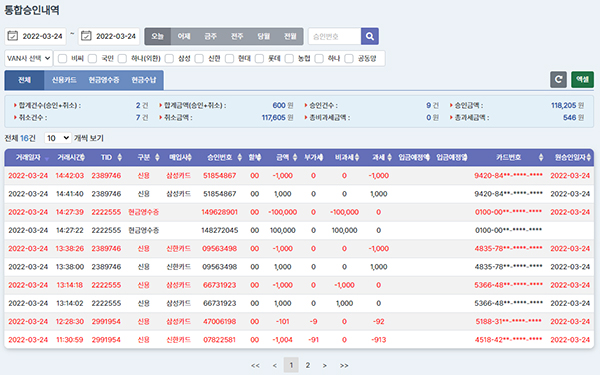Jump to last page with >>
600x375 pixels.
tap(344, 365)
